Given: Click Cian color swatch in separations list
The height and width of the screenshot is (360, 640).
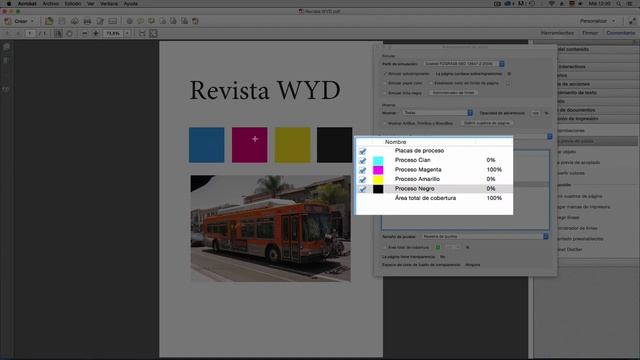Looking at the screenshot, I should [378, 160].
